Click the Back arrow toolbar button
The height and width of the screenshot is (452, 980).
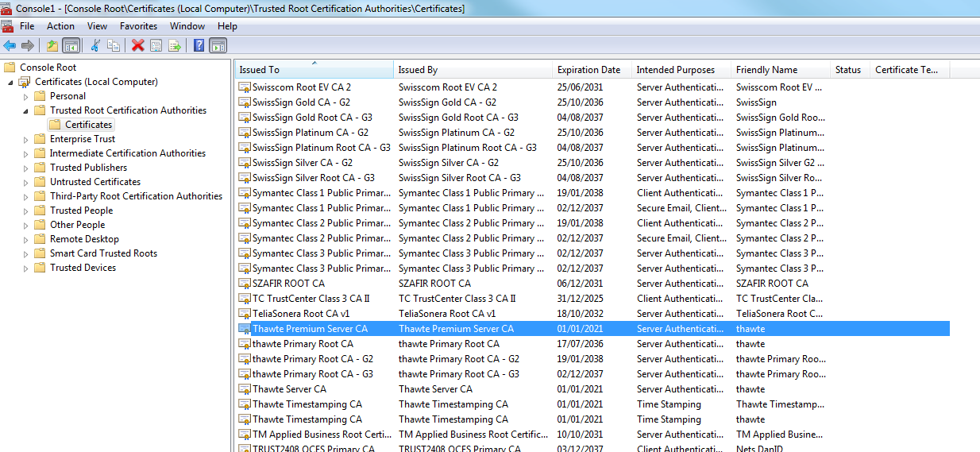click(x=10, y=45)
